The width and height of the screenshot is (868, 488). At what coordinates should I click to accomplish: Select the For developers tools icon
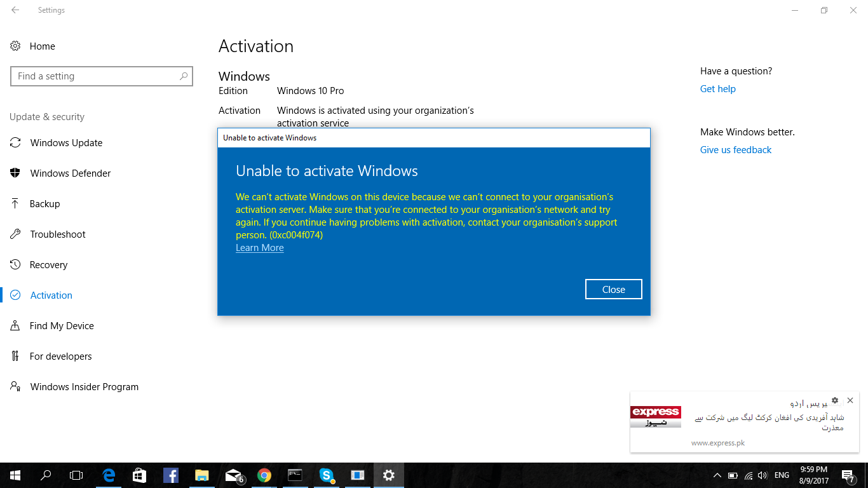coord(15,356)
